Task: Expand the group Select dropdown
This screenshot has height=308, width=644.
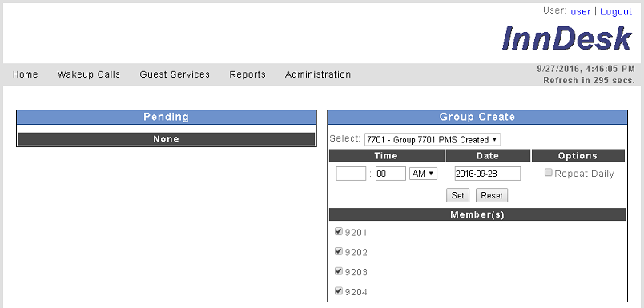Action: (433, 139)
